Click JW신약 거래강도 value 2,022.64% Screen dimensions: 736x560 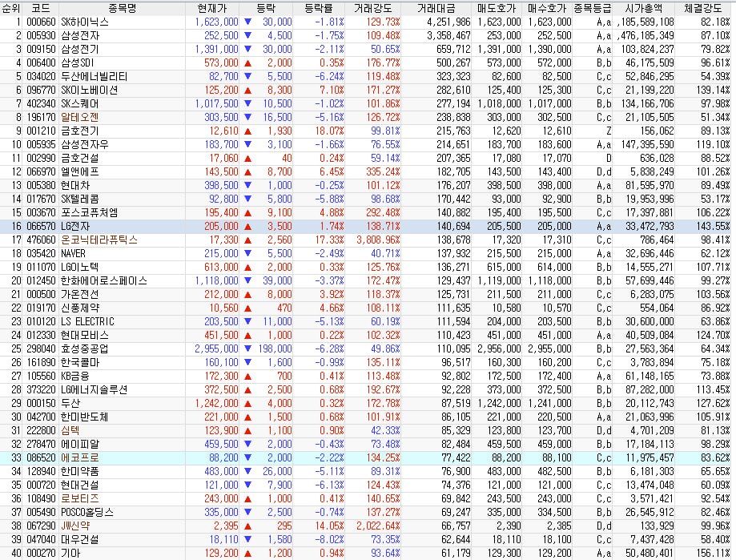click(x=378, y=526)
